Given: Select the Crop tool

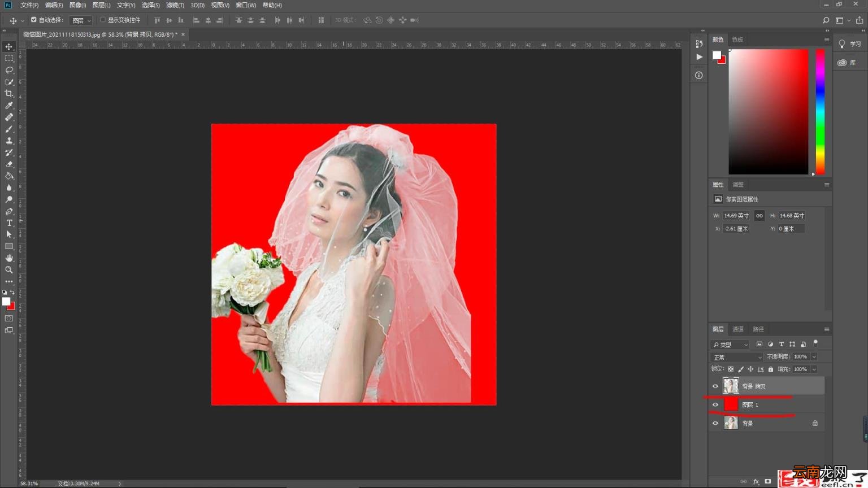Looking at the screenshot, I should [9, 94].
